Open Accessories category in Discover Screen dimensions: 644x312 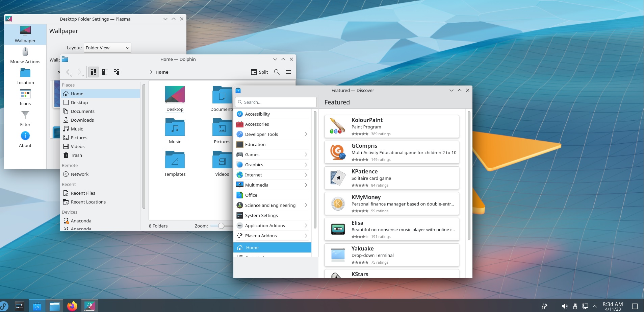(x=273, y=124)
